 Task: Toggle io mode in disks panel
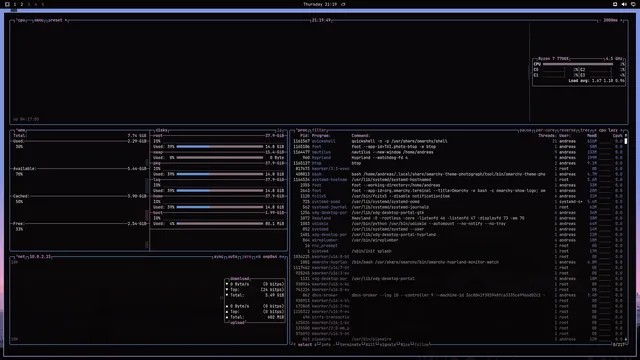pyautogui.click(x=280, y=130)
